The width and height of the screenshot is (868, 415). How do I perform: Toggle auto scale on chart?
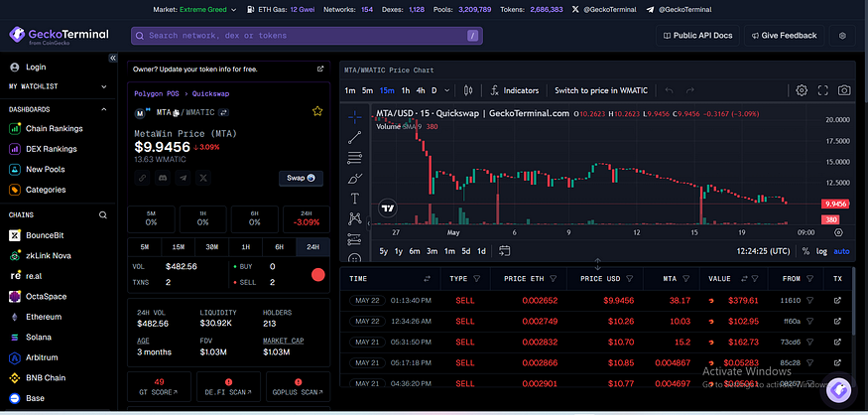(841, 251)
